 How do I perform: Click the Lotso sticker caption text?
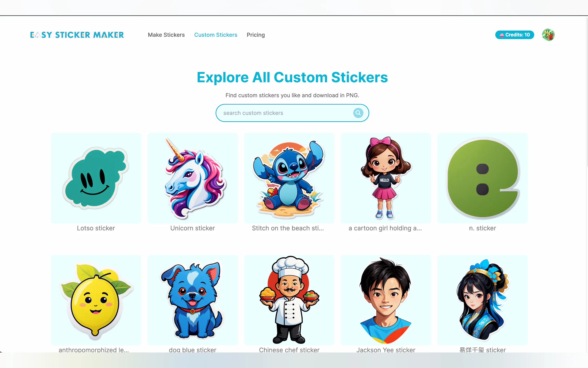(x=96, y=228)
